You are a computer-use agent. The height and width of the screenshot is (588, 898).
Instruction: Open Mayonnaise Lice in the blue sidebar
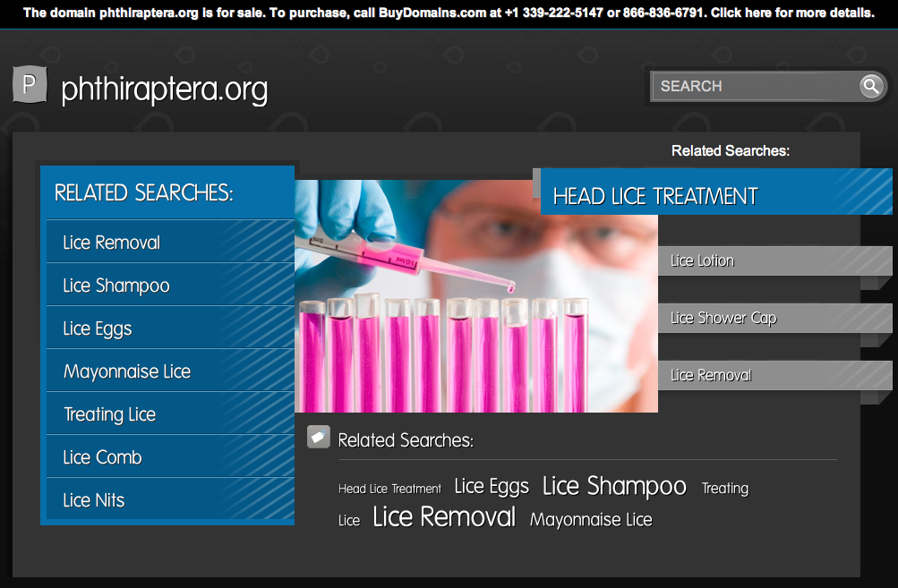click(170, 371)
